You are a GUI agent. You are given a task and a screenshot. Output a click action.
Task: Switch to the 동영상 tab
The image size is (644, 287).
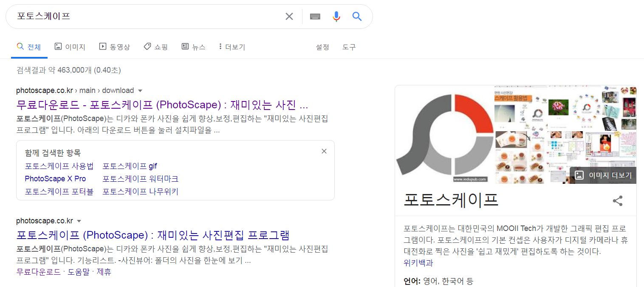coord(115,47)
